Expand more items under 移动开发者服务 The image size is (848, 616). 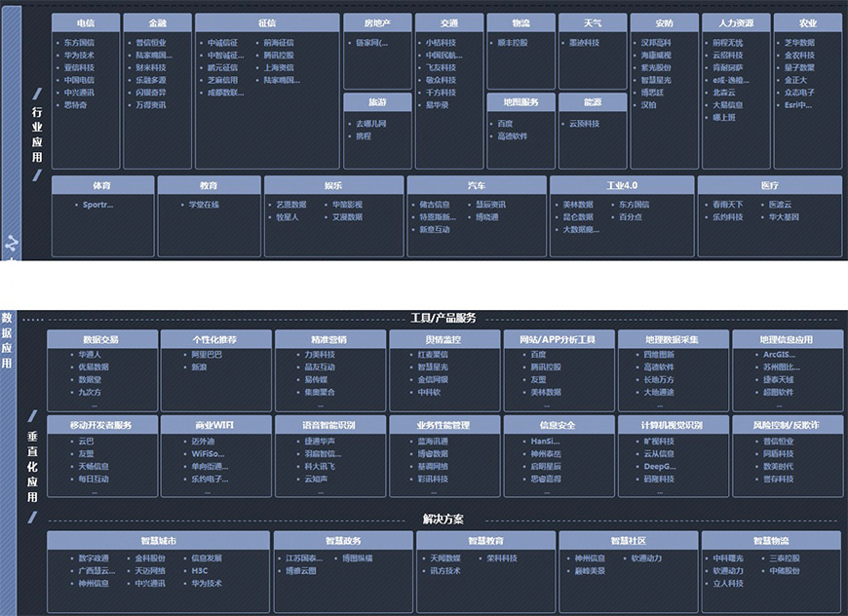pos(95,491)
